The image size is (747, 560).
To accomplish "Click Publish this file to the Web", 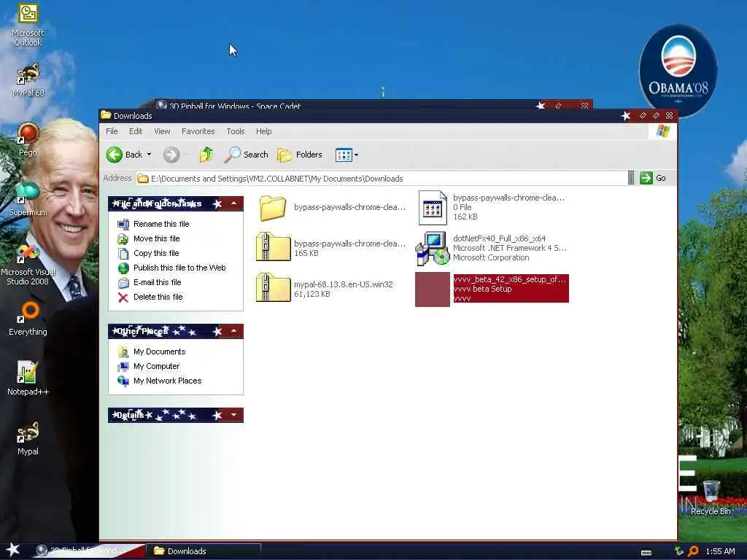I will pos(171,268).
